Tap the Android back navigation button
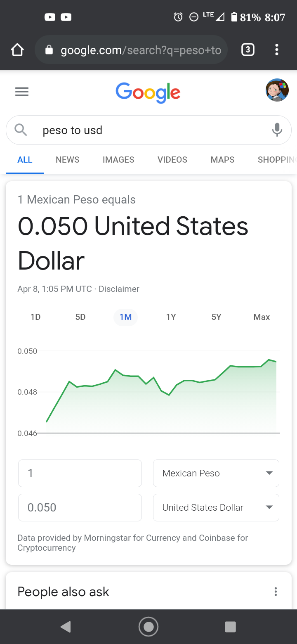This screenshot has height=644, width=297. point(66,627)
